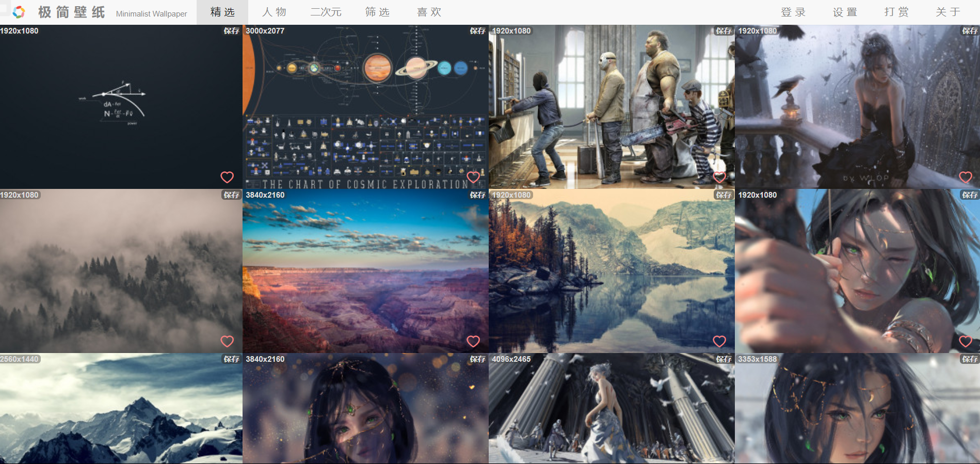980x464 pixels.
Task: Like the physics formula dark wallpaper
Action: 227,177
